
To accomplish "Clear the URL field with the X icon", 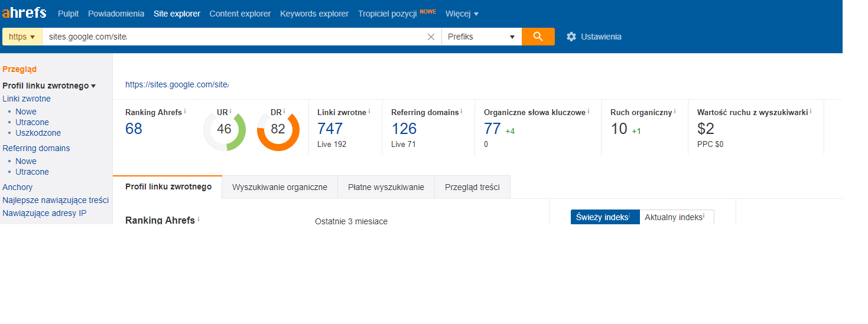I will tap(431, 37).
